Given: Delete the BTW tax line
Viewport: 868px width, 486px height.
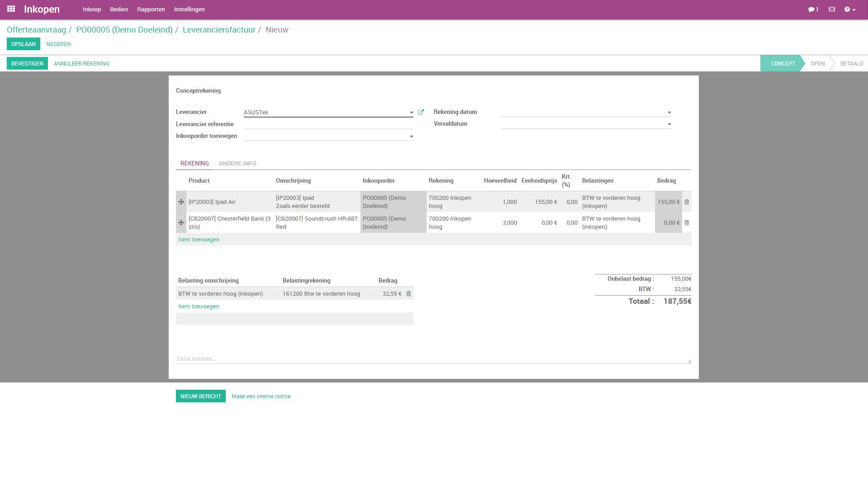Looking at the screenshot, I should [408, 294].
